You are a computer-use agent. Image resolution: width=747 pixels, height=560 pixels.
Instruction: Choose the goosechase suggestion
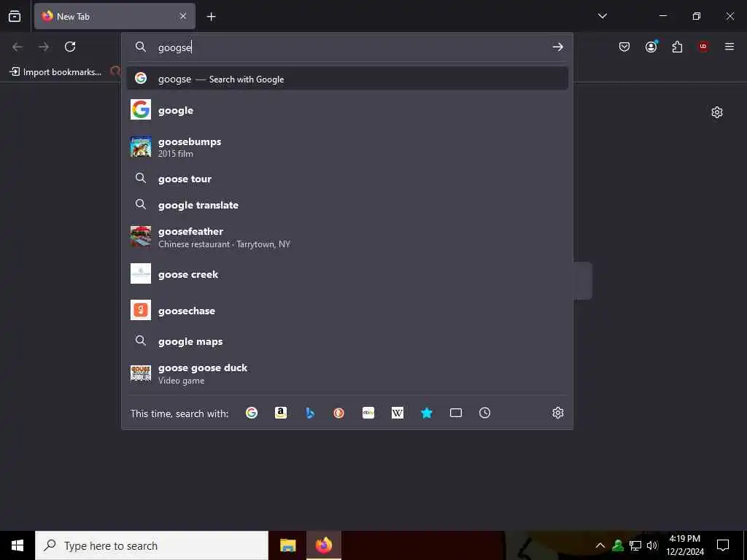pyautogui.click(x=347, y=311)
